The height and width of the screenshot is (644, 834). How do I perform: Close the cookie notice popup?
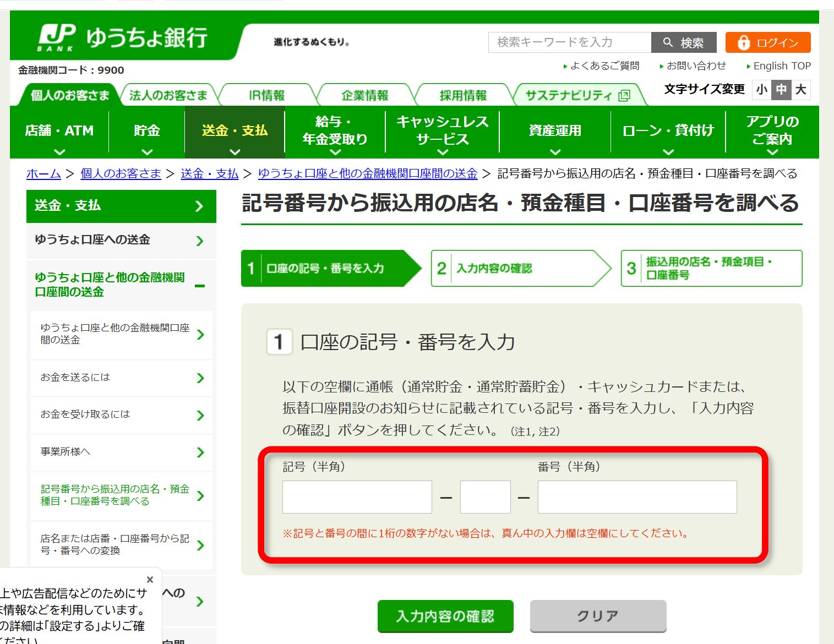coord(150,580)
